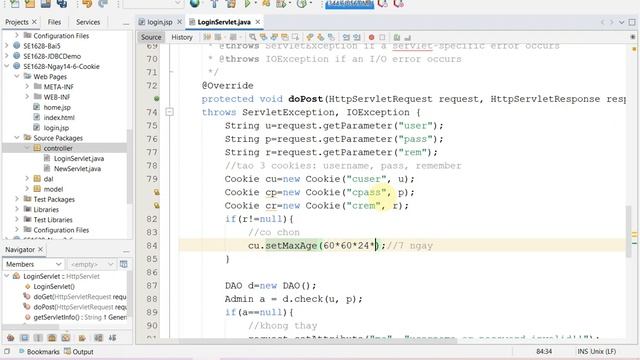Switch to the Projects tab

(x=17, y=22)
